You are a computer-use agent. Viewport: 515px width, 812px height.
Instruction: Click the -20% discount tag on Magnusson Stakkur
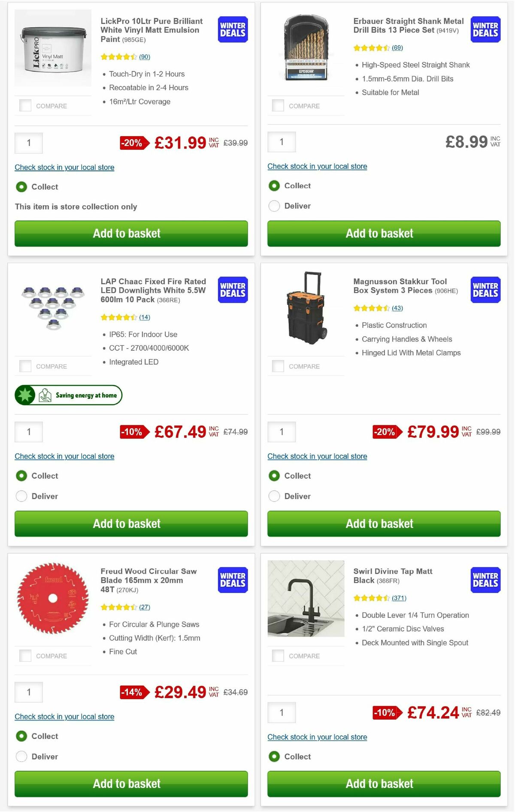[385, 432]
